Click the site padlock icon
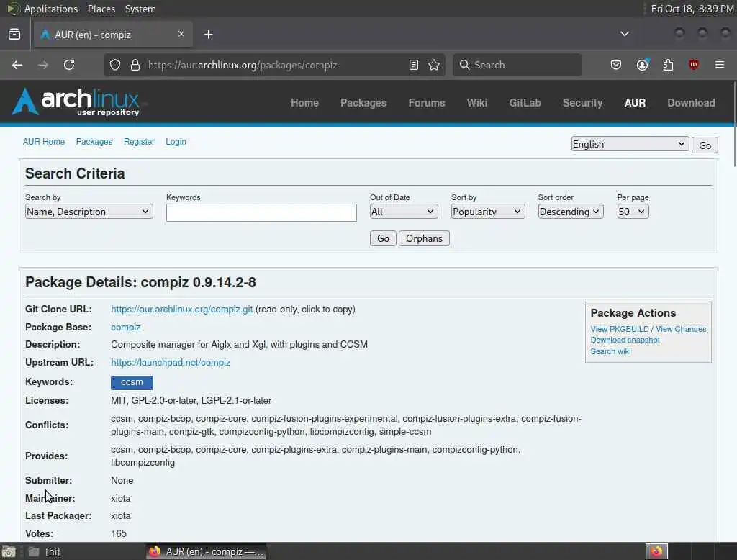This screenshot has width=737, height=560. (x=135, y=65)
